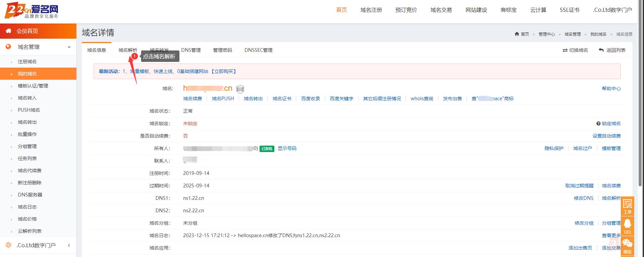Click the 域名证书 link
Viewport: 644px width, 257px height.
[x=282, y=99]
